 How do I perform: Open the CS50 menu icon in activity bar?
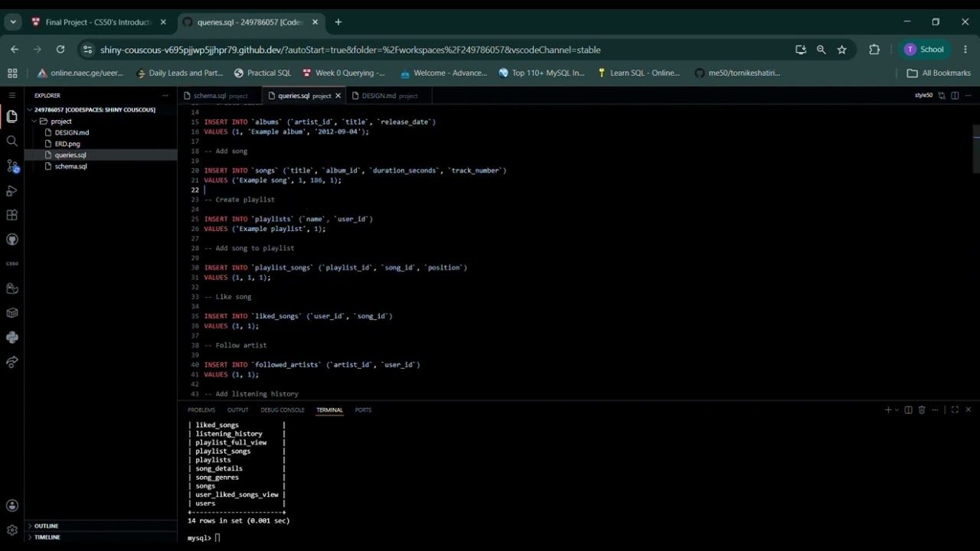[x=11, y=264]
